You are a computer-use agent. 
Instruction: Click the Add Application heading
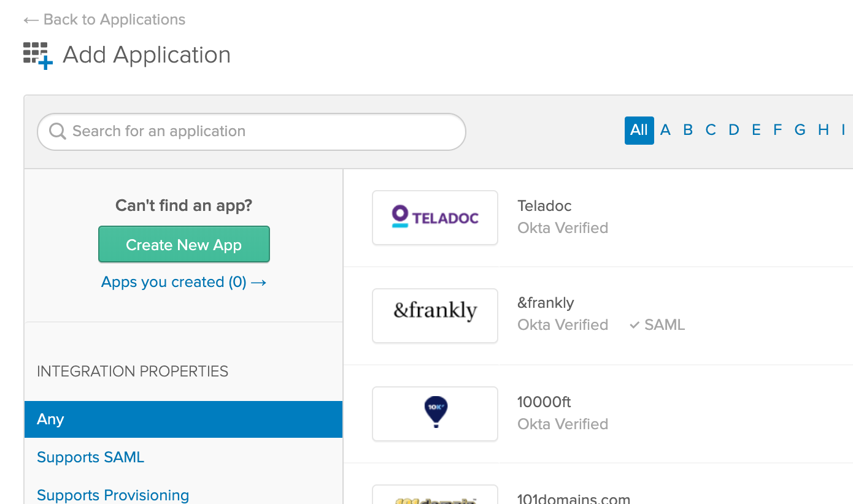[147, 55]
